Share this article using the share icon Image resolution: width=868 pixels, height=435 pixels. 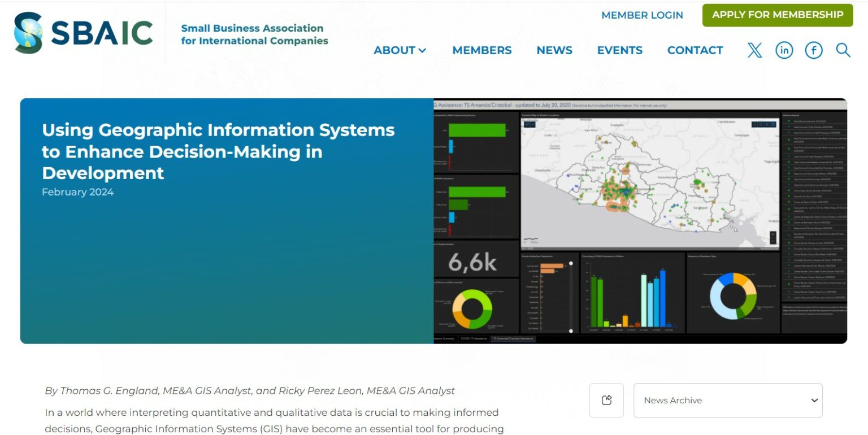(x=606, y=399)
